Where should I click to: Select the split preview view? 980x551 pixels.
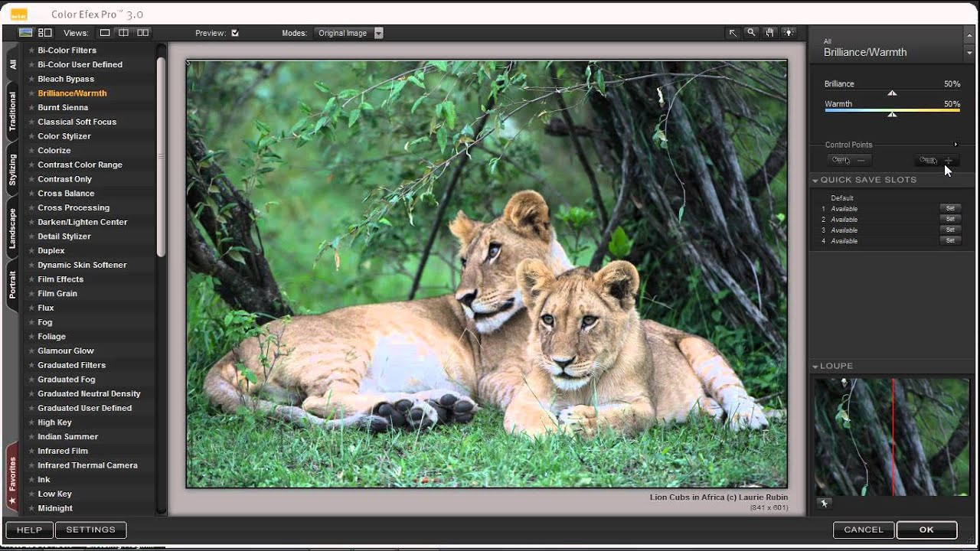(123, 33)
